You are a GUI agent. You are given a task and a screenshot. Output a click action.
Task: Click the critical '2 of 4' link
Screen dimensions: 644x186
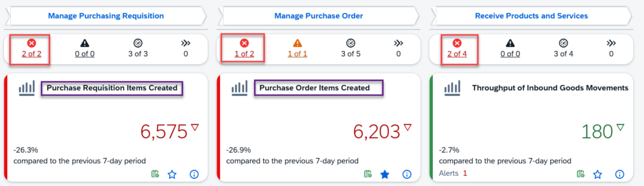(x=457, y=54)
